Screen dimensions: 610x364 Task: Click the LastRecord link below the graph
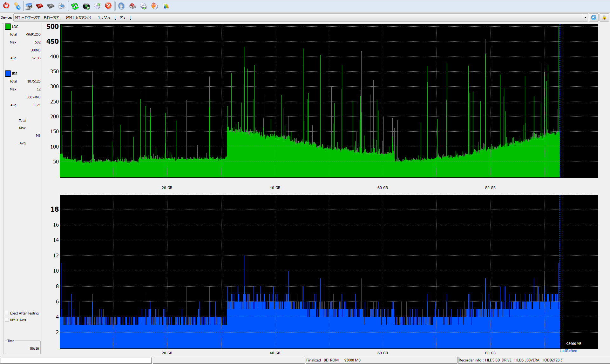point(568,351)
